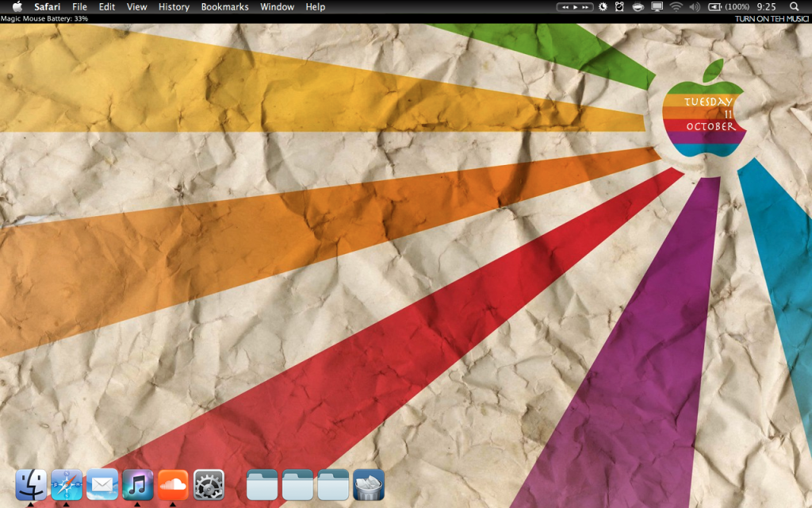Viewport: 812px width, 508px height.
Task: Open folder stack beside System Preferences
Action: pos(262,485)
